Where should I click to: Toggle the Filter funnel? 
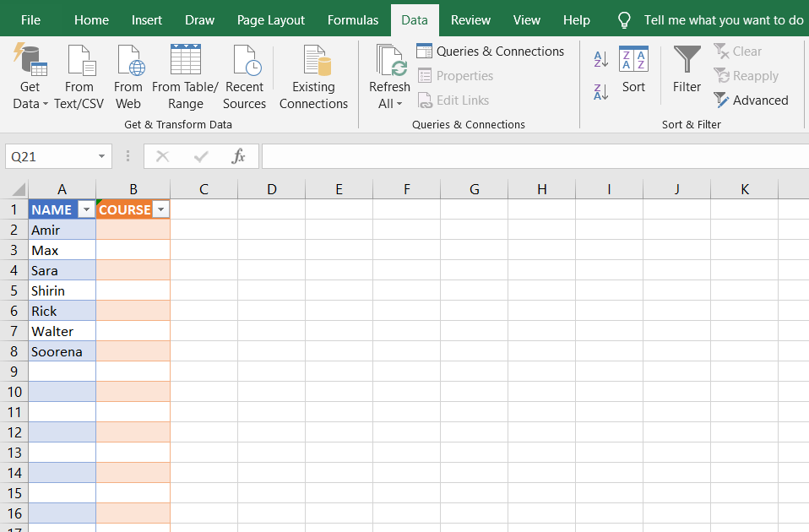coord(687,69)
